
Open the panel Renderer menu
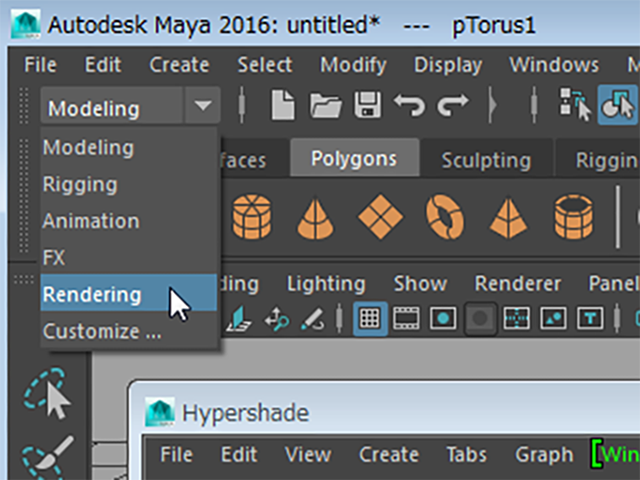[x=518, y=284]
